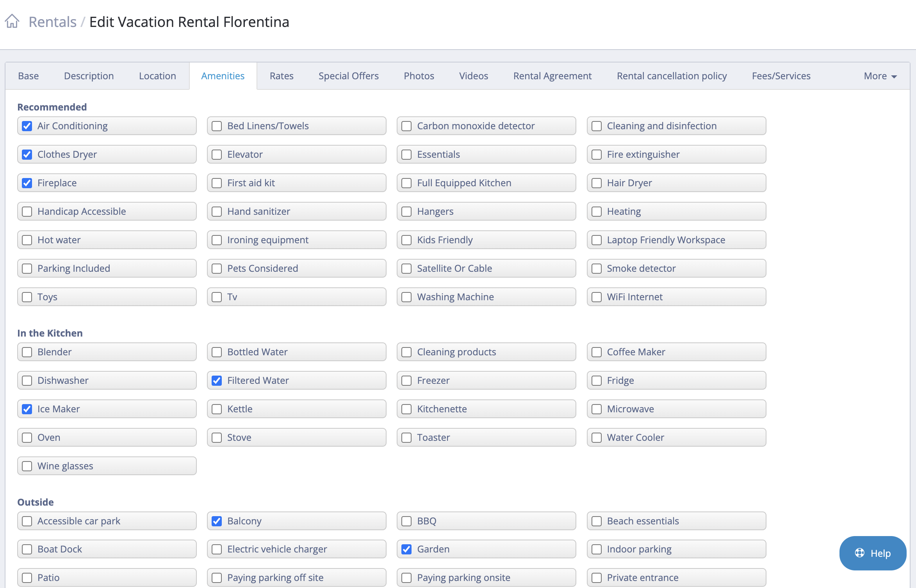Check Pets Considered
The width and height of the screenshot is (916, 588).
217,269
